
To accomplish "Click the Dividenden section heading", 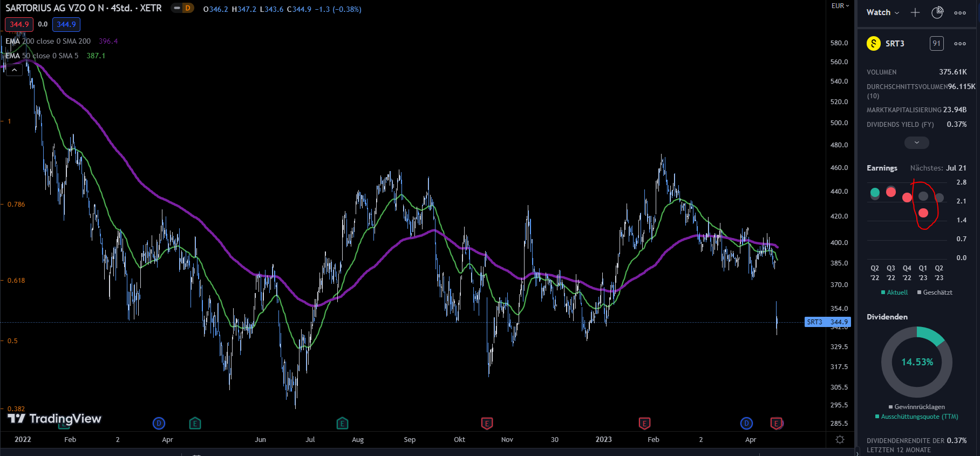I will (x=887, y=317).
